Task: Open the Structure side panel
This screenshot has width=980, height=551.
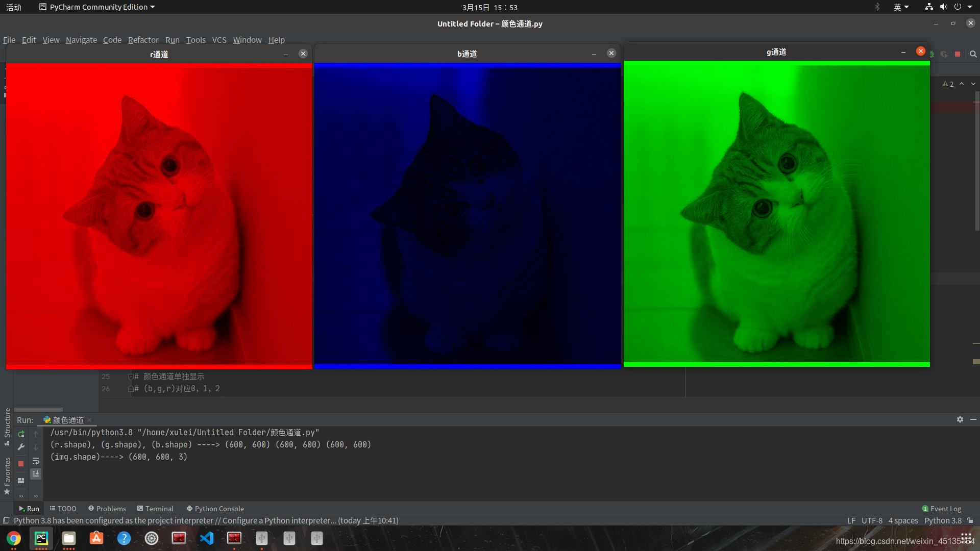Action: pos(7,427)
